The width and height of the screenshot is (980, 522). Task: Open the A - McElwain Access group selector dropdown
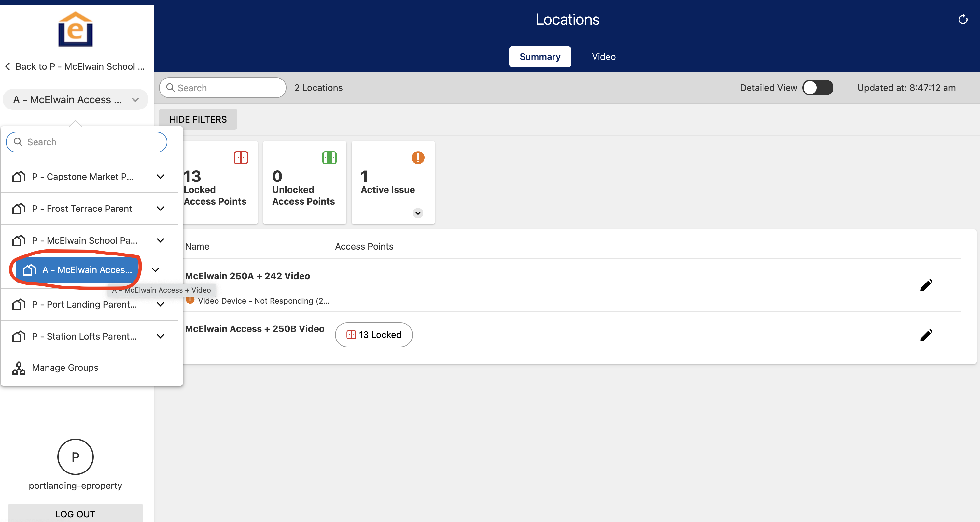click(x=75, y=100)
